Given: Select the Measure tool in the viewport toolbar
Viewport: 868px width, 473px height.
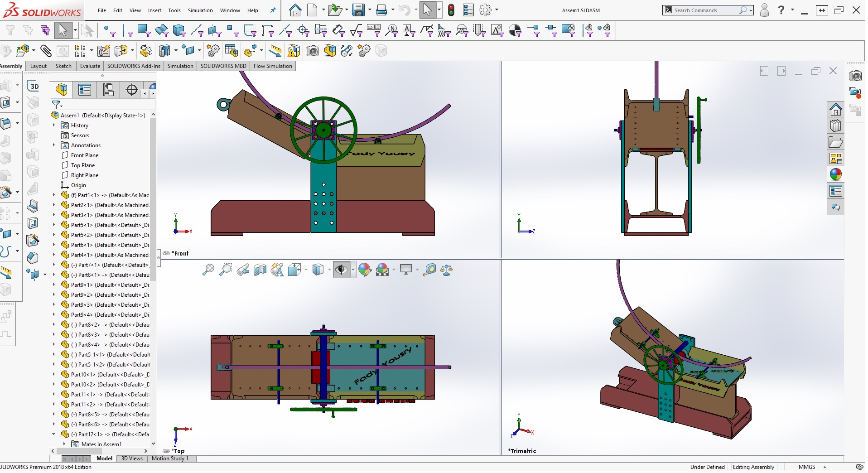Looking at the screenshot, I should 430,270.
